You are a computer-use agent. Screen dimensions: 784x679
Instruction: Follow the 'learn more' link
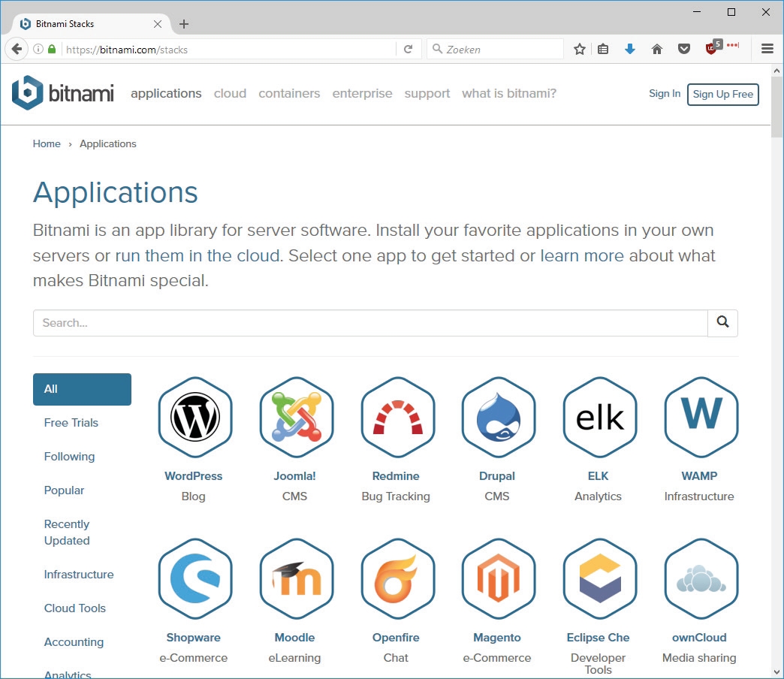[582, 255]
